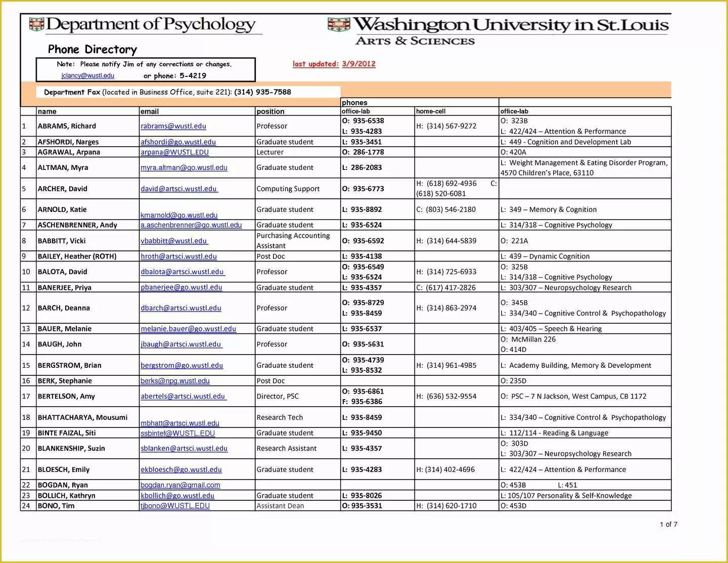The image size is (728, 563).
Task: Open the bergstrom@go.wustl.edu email link
Action: 181,365
